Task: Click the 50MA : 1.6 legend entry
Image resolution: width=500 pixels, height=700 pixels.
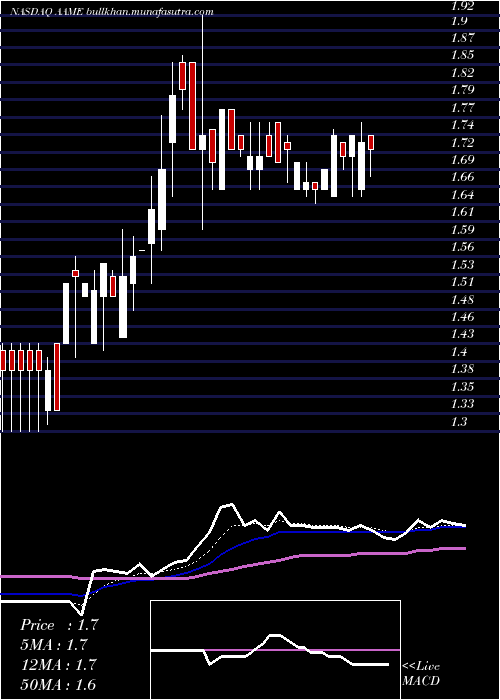Action: [59, 685]
